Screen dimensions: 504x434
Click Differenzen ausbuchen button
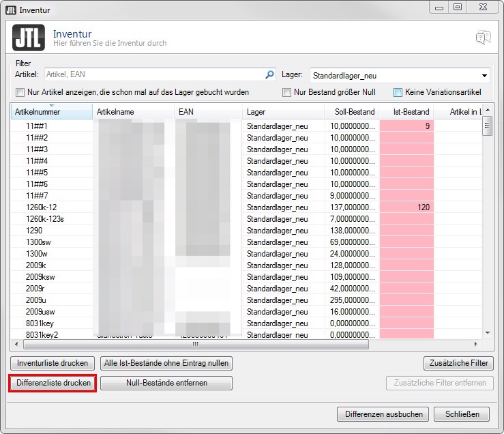coord(383,414)
